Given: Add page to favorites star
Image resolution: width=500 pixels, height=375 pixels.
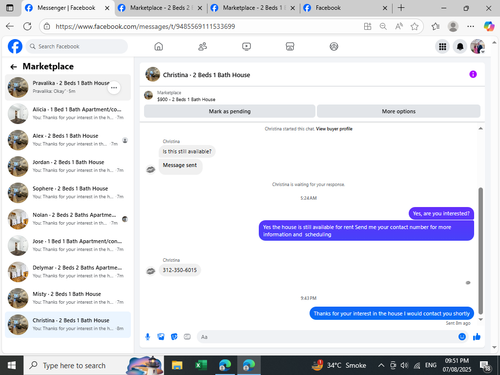Looking at the screenshot, I should 414,26.
